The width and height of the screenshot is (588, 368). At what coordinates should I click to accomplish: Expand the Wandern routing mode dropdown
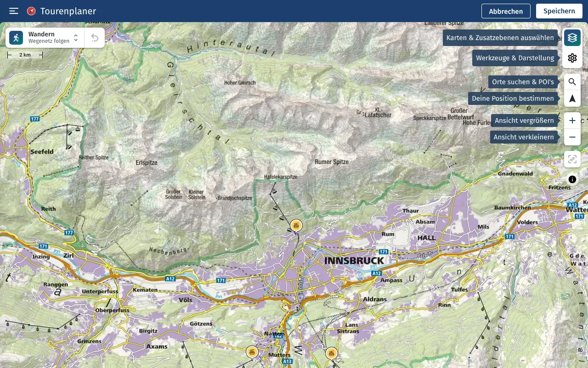[75, 37]
